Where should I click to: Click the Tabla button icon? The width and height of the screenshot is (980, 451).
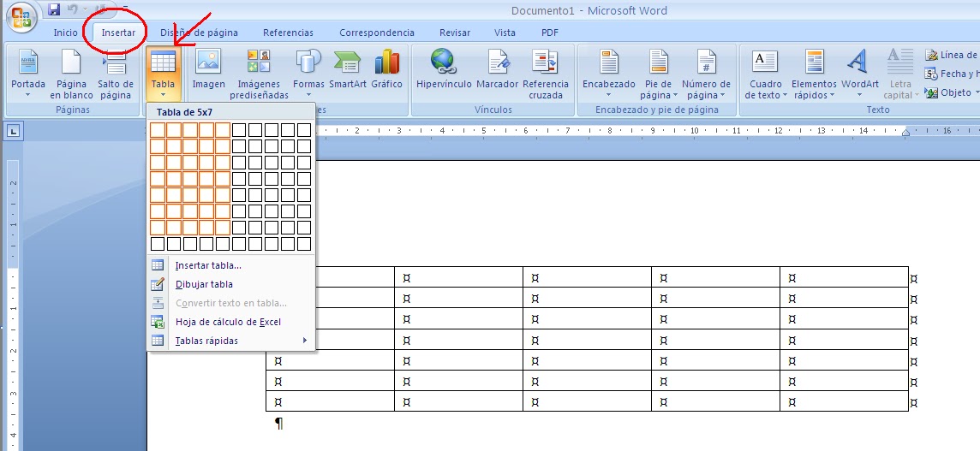point(163,62)
